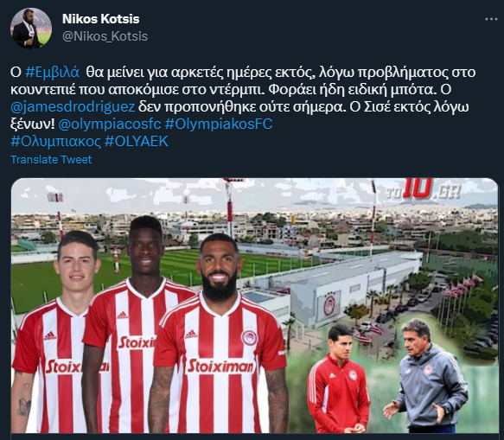This screenshot has width=504, height=440.
Task: Open the tweet's three-dot more options menu
Action: pyautogui.click(x=491, y=20)
